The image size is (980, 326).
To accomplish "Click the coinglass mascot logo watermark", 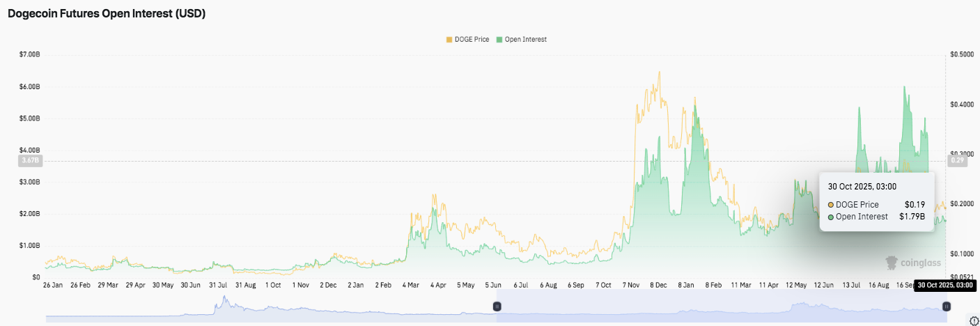I will [892, 263].
